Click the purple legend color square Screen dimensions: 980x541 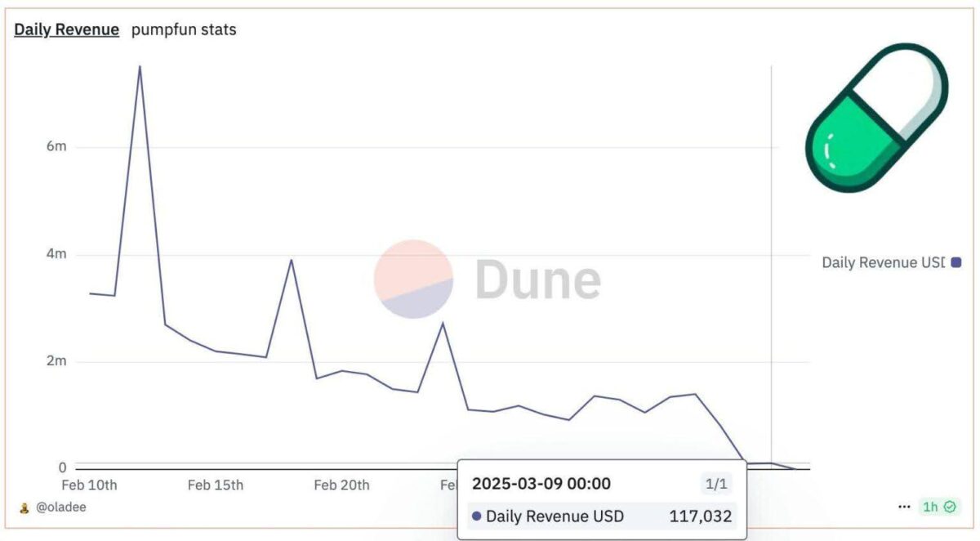click(956, 262)
